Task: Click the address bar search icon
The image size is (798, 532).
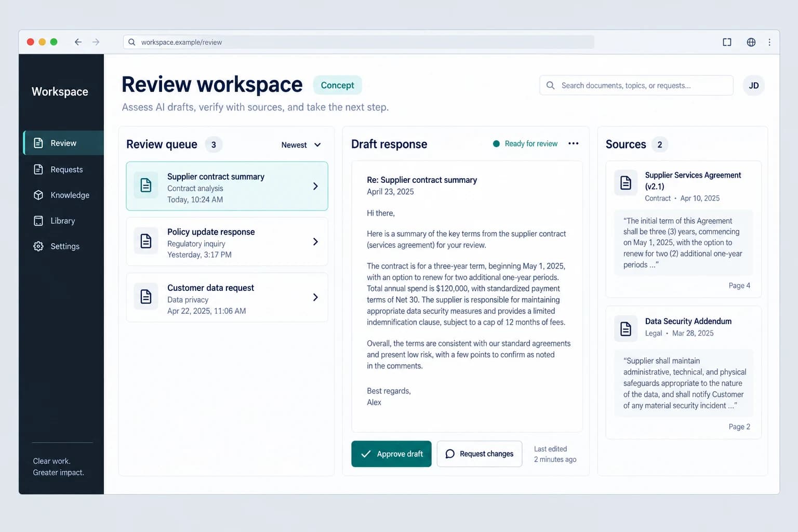Action: [132, 42]
